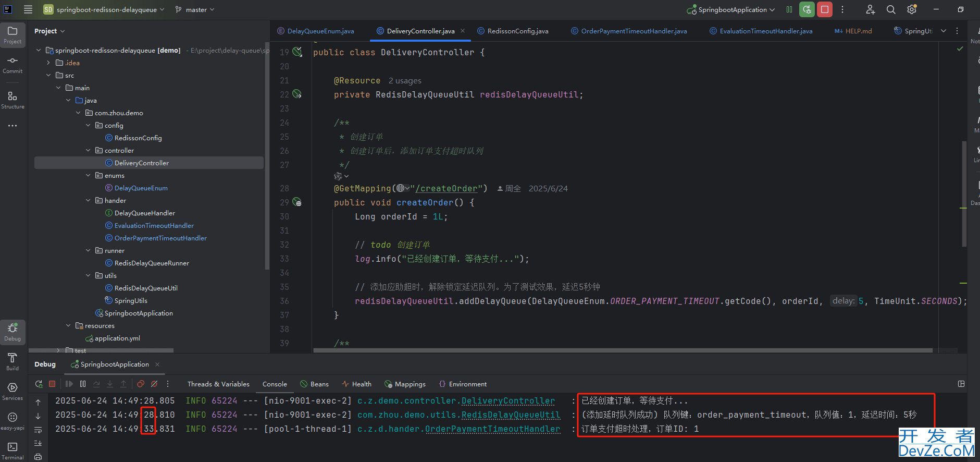Collapse the utils package
This screenshot has height=462, width=980.
[88, 276]
